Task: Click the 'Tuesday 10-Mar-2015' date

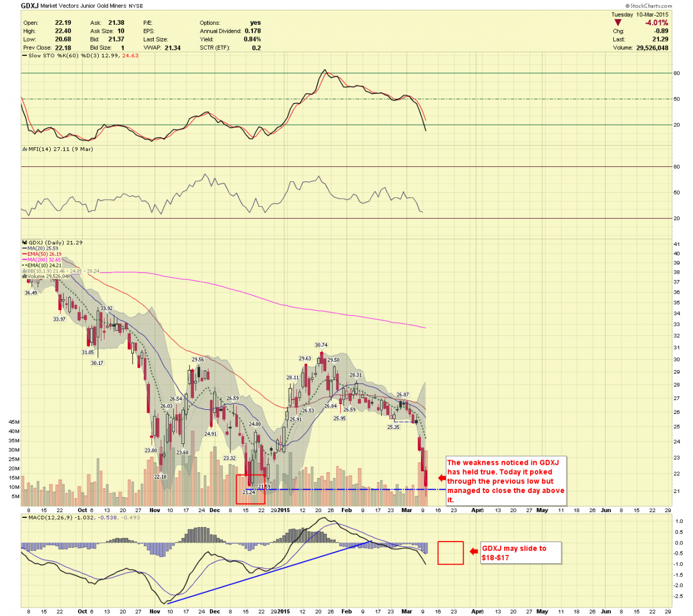Action: pyautogui.click(x=640, y=14)
